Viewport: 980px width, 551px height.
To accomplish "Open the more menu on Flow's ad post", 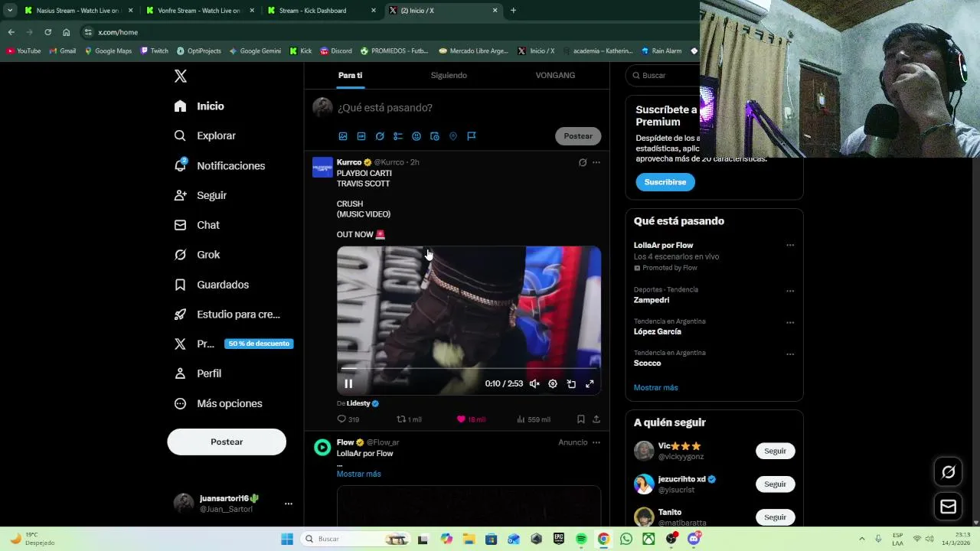I will pyautogui.click(x=596, y=442).
